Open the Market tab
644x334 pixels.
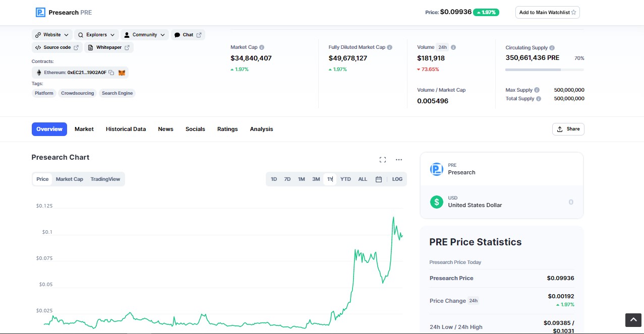coord(84,129)
